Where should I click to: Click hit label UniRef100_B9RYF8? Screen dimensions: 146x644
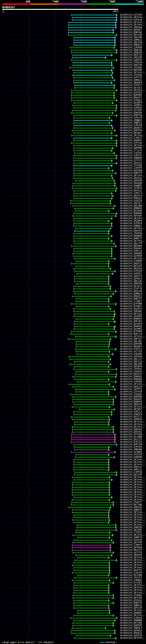point(131,173)
